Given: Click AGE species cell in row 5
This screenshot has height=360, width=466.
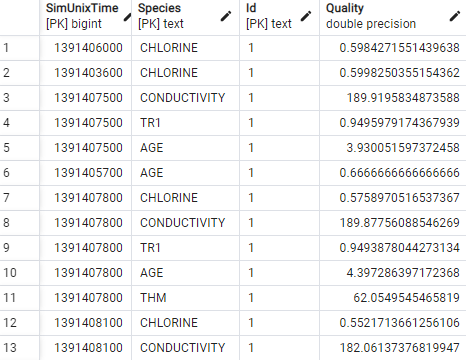Looking at the screenshot, I should [x=186, y=148].
